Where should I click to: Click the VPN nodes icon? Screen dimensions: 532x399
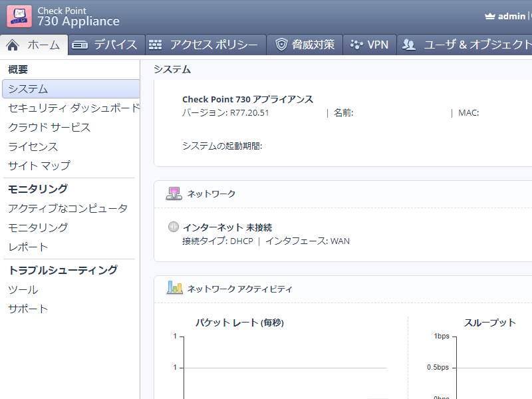pyautogui.click(x=356, y=45)
